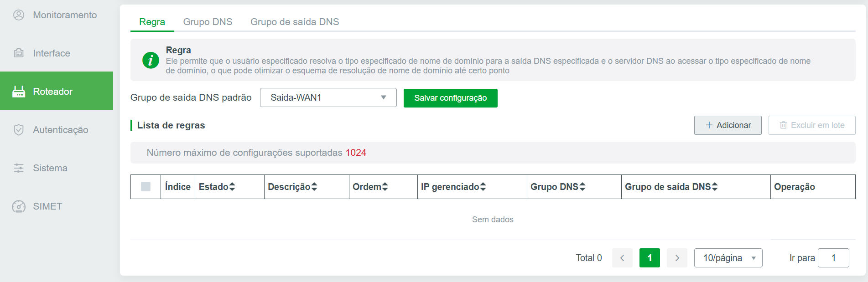
Task: Switch to the Grupo DNS tab
Action: pyautogui.click(x=208, y=22)
